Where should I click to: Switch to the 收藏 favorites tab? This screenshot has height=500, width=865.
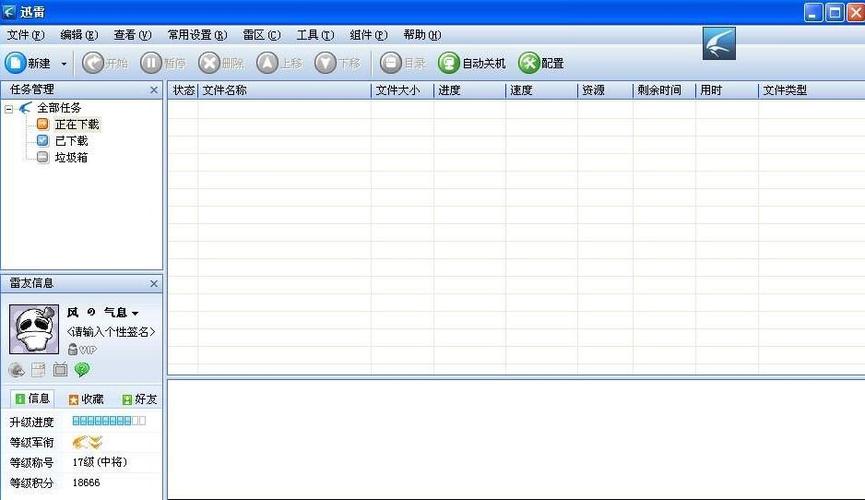point(86,399)
